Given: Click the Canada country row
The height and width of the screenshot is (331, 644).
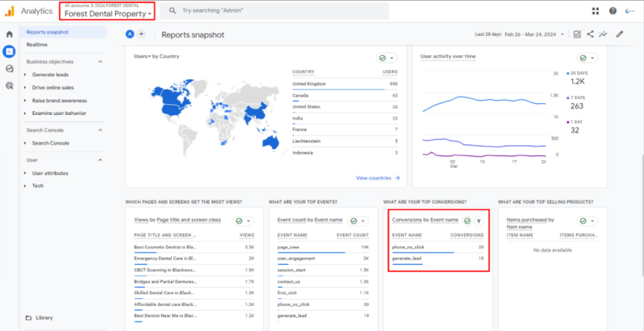Looking at the screenshot, I should 345,95.
